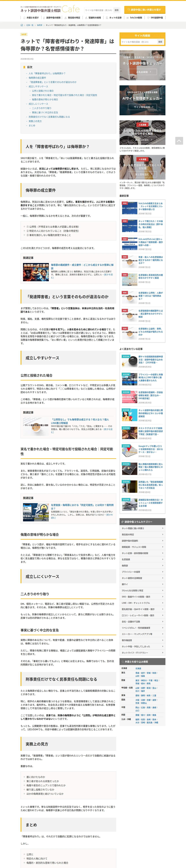Open the 慰謝料の相場 navigation item
This screenshot has width=186, height=868.
pyautogui.click(x=93, y=18)
